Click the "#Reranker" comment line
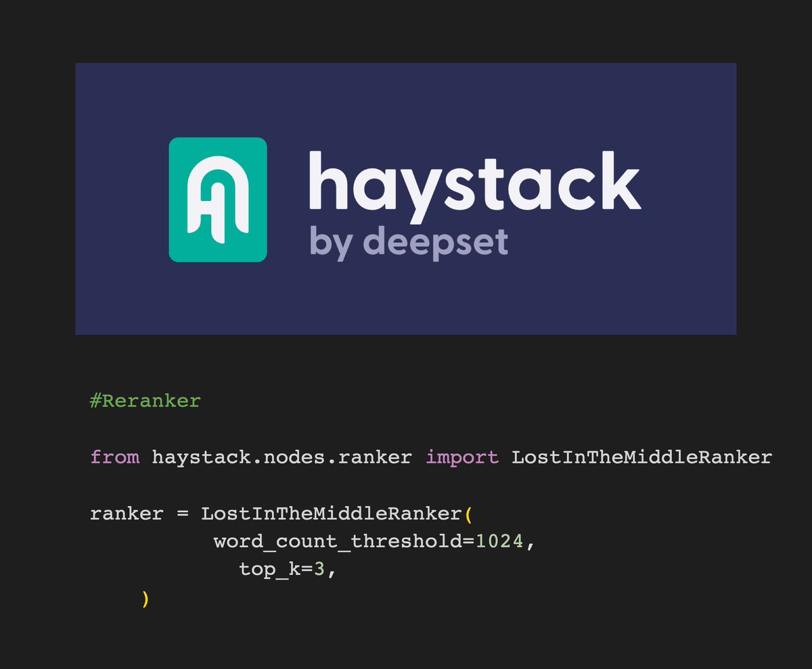Image resolution: width=812 pixels, height=669 pixels. coord(145,400)
